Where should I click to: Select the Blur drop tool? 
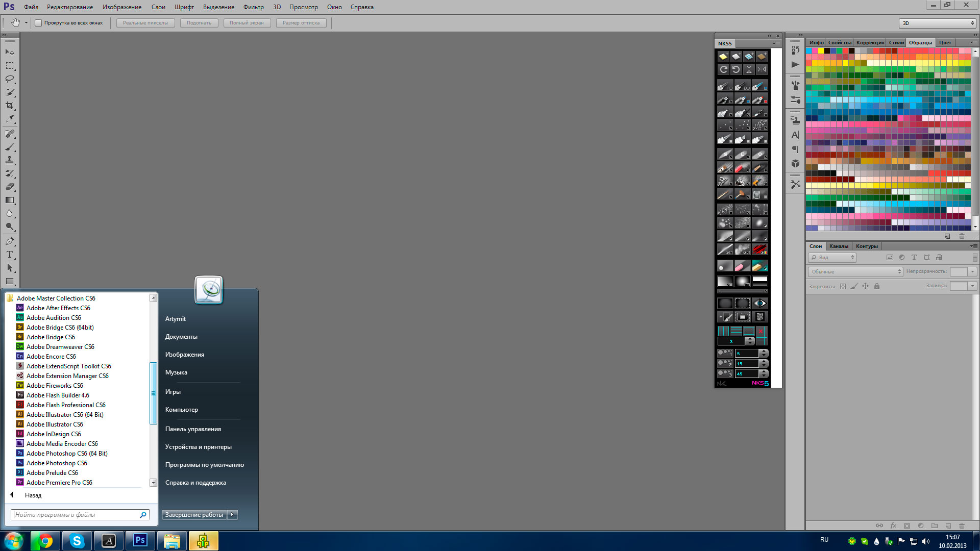coord(10,213)
